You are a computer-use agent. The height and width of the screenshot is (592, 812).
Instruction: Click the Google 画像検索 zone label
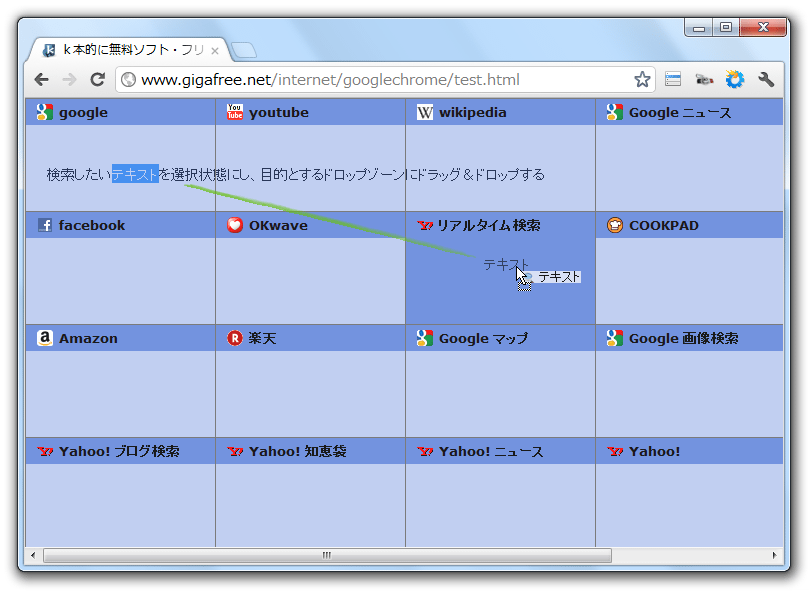(684, 338)
